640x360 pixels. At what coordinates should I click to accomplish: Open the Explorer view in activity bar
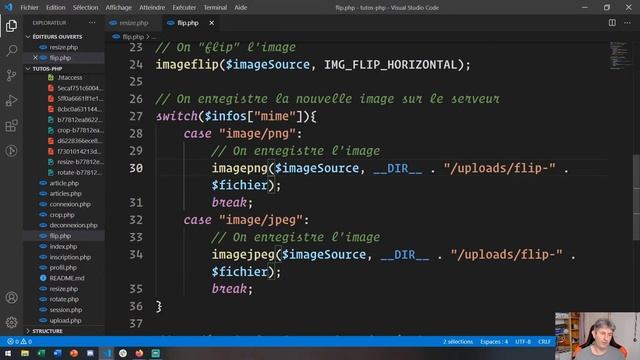(11, 26)
